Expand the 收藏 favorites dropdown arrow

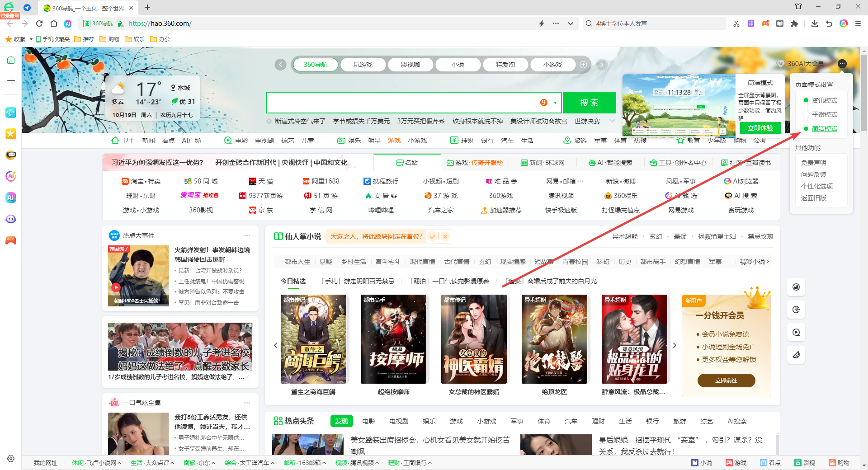pyautogui.click(x=31, y=39)
